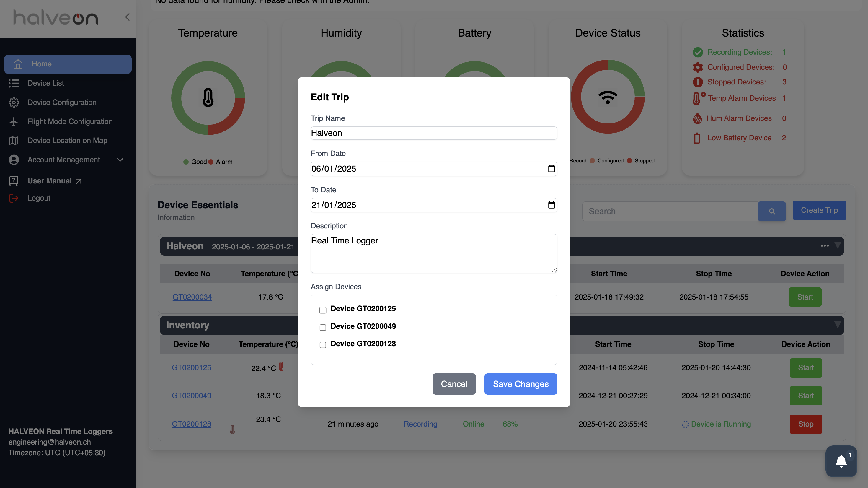868x488 pixels.
Task: Open Device Configuration in the sidebar
Action: [x=62, y=102]
